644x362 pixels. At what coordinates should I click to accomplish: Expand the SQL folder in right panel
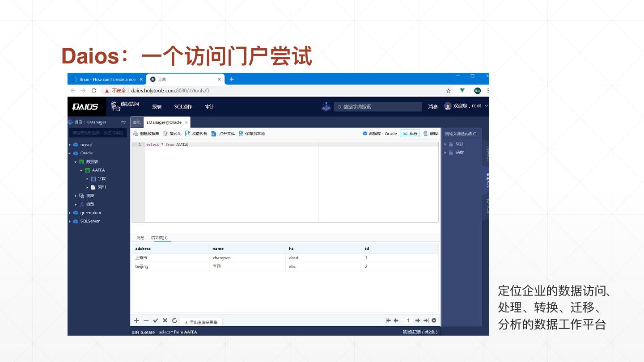(445, 144)
